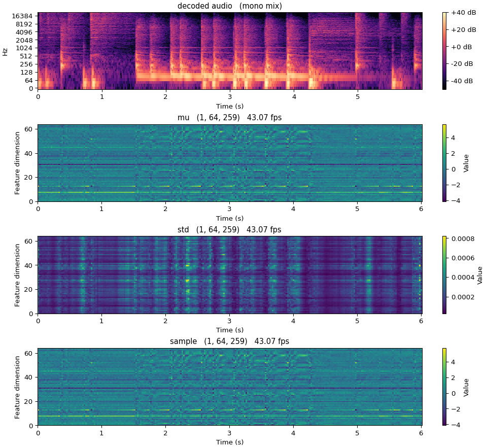Click 'Time (s)' label under the mu plot
The width and height of the screenshot is (487, 448).
[230, 218]
